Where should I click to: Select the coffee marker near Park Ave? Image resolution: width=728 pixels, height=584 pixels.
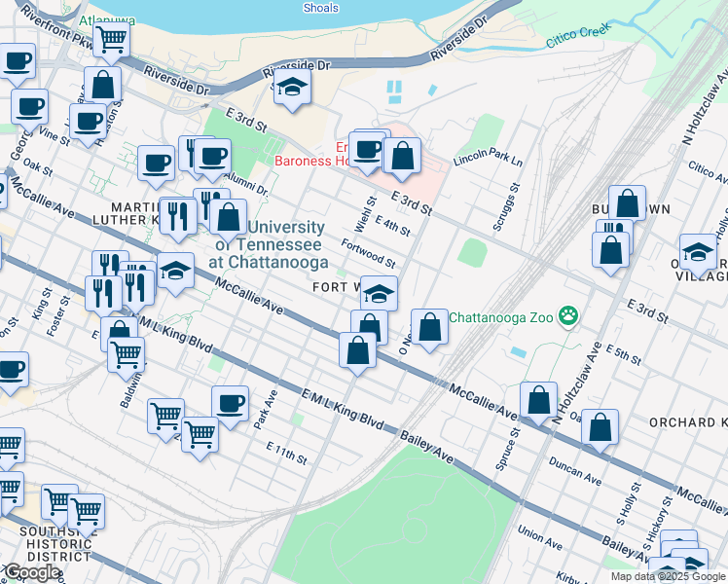[231, 404]
